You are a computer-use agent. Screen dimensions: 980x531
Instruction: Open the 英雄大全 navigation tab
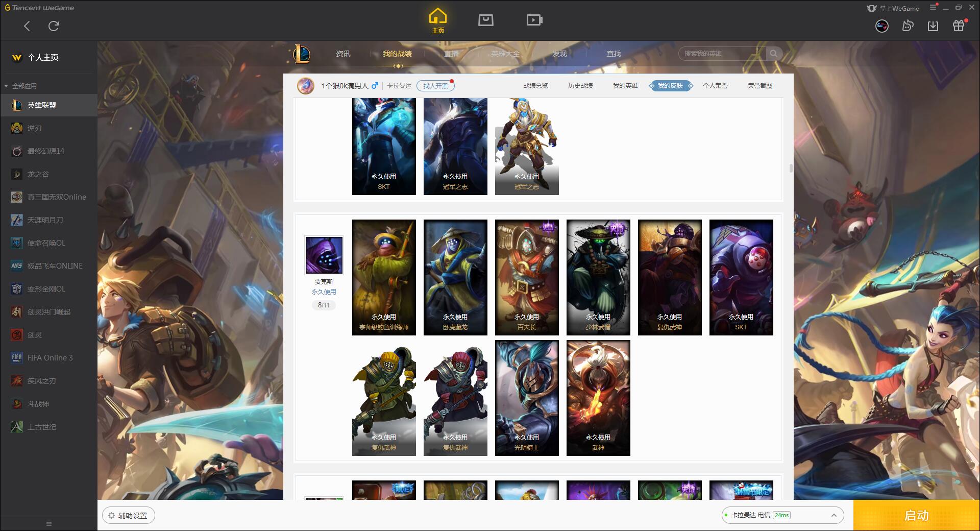coord(505,54)
